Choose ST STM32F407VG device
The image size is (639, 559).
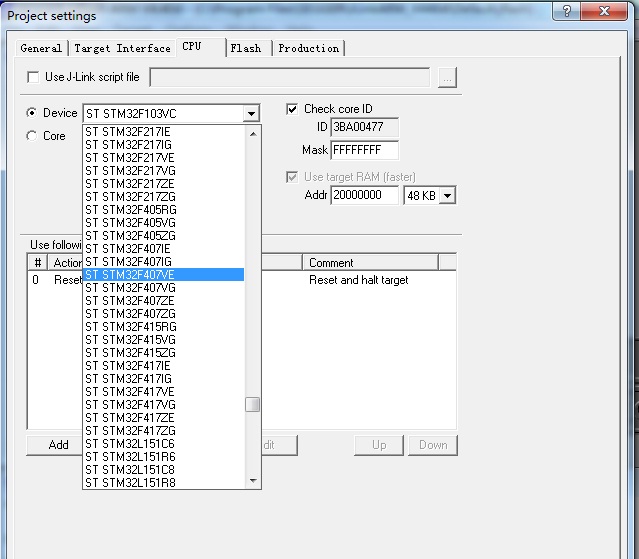pos(163,288)
